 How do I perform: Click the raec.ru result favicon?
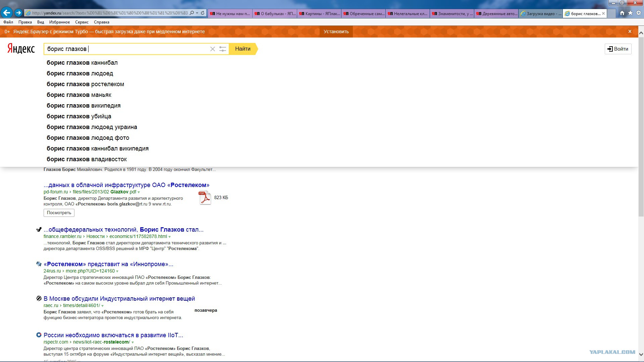(39, 299)
